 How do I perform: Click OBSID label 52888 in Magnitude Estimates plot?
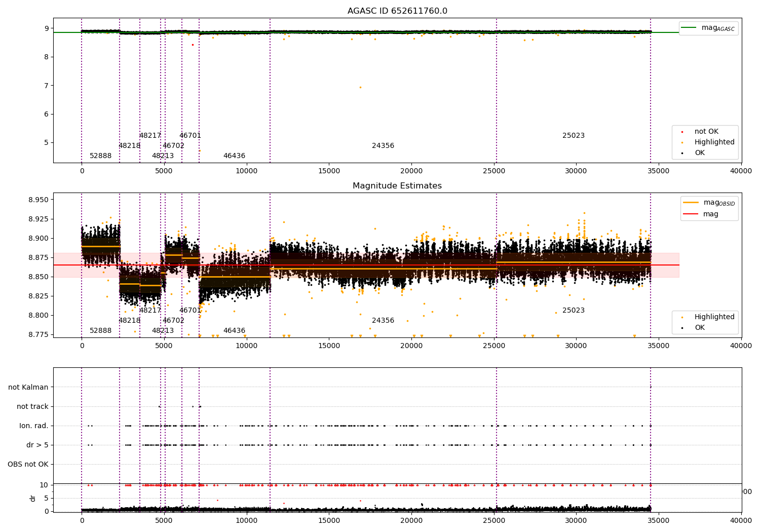(x=100, y=331)
